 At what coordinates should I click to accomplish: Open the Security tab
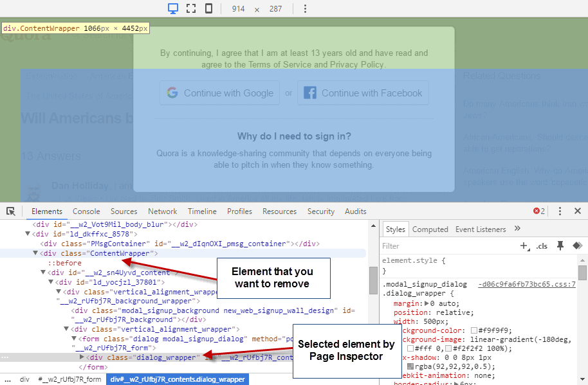[x=321, y=211]
